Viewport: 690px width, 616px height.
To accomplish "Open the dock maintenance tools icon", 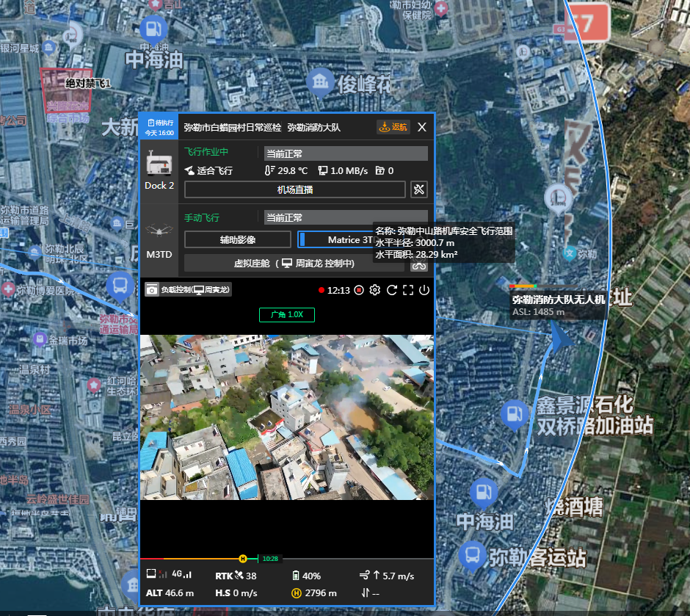I will [x=419, y=189].
